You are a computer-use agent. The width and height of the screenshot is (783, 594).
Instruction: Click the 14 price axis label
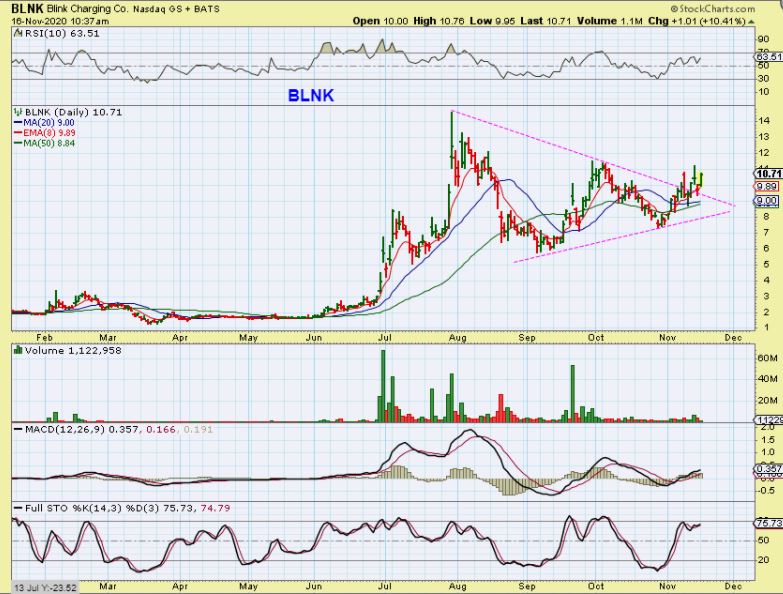tap(763, 120)
